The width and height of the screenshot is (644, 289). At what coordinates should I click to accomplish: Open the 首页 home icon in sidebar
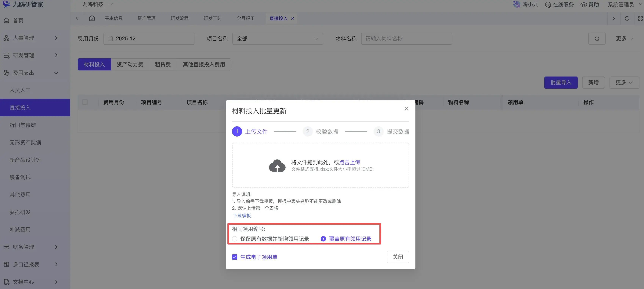click(6, 20)
